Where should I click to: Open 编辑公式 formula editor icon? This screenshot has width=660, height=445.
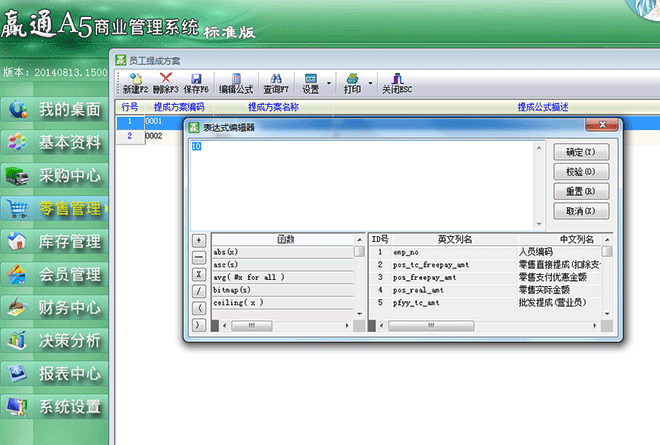[236, 83]
